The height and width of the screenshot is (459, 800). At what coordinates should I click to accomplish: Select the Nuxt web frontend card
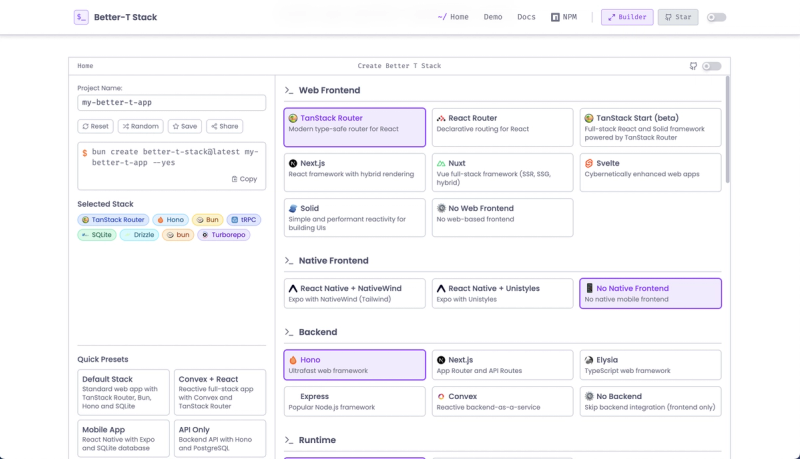503,172
